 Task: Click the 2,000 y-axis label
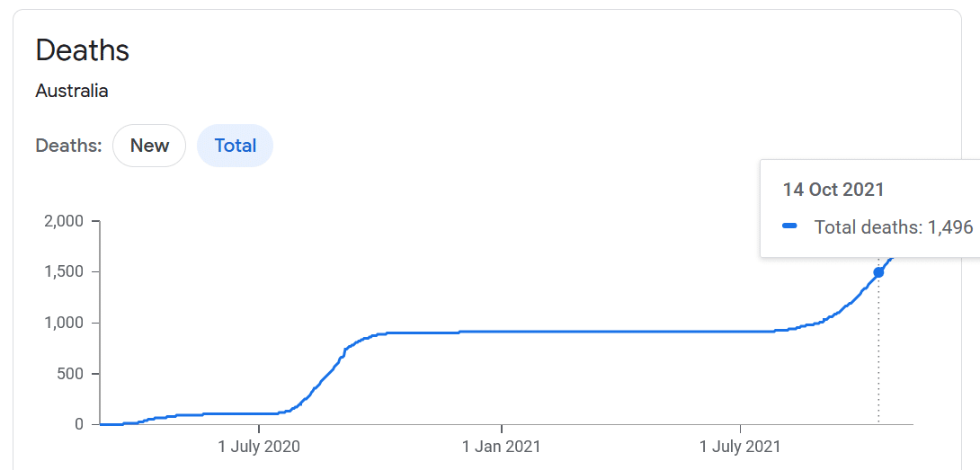point(63,221)
